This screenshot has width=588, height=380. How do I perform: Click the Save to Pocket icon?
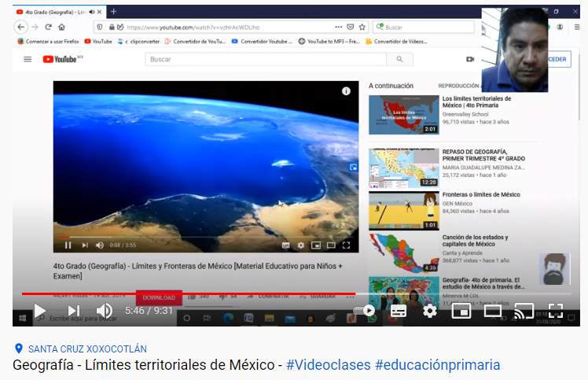pyautogui.click(x=351, y=27)
